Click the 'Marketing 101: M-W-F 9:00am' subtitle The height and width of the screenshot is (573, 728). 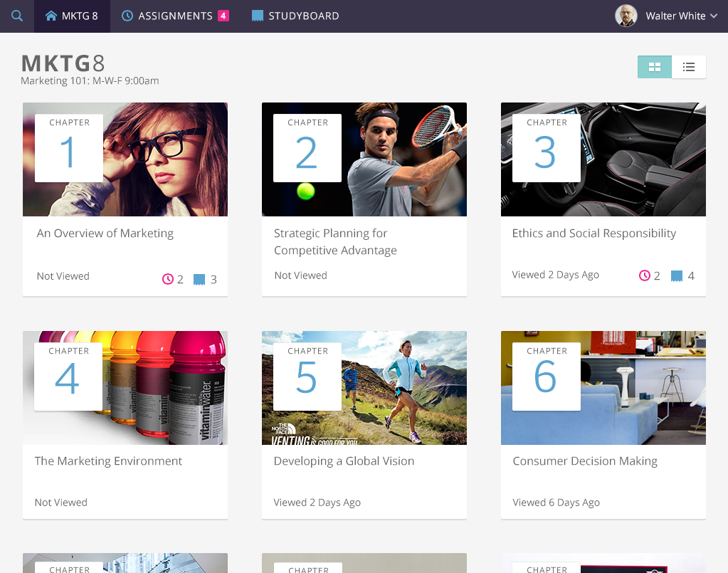click(90, 81)
